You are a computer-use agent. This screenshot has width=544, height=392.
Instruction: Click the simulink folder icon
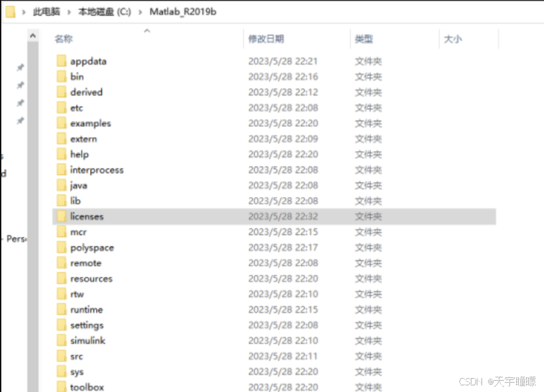point(61,340)
